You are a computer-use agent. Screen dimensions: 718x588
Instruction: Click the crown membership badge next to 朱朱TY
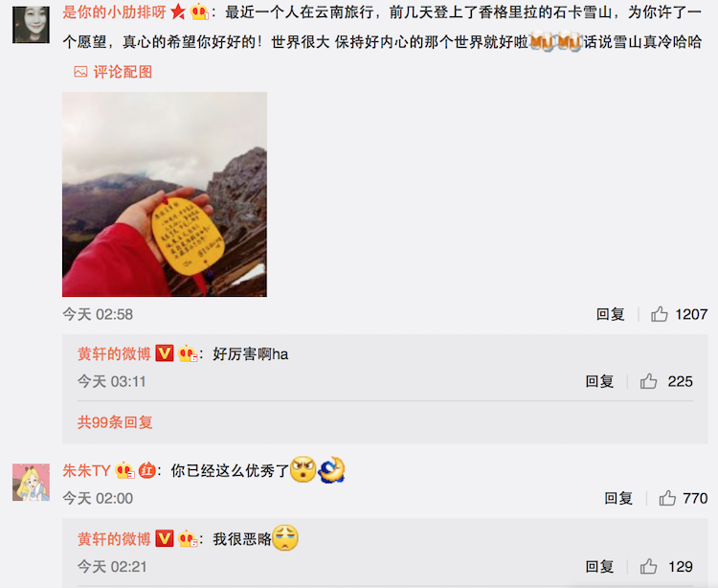tap(124, 470)
